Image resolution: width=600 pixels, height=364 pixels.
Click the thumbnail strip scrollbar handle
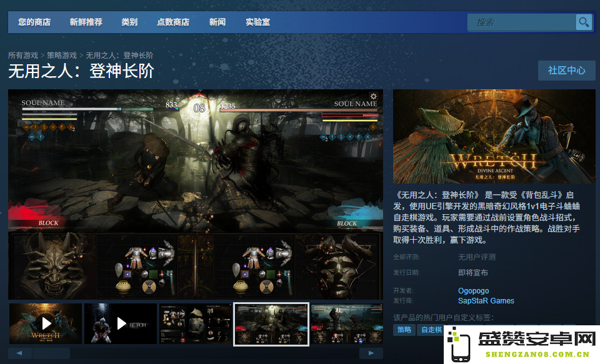click(51, 353)
